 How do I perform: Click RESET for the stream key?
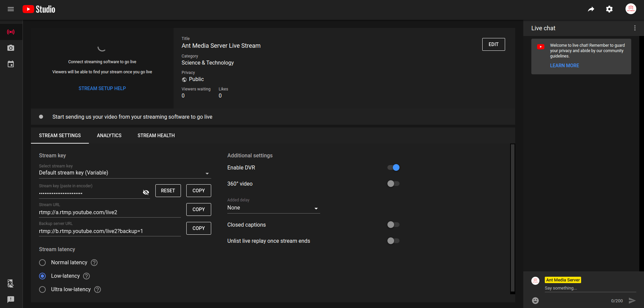coord(168,191)
